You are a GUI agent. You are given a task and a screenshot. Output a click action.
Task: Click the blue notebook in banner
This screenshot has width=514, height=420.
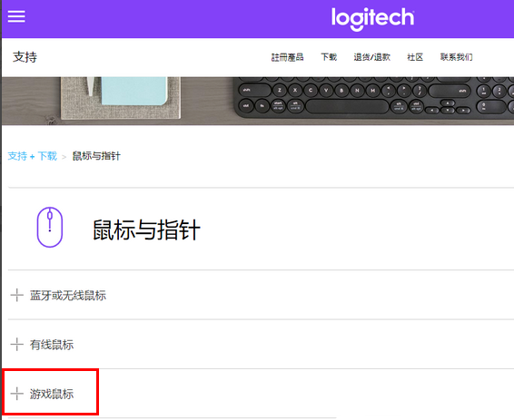click(133, 91)
